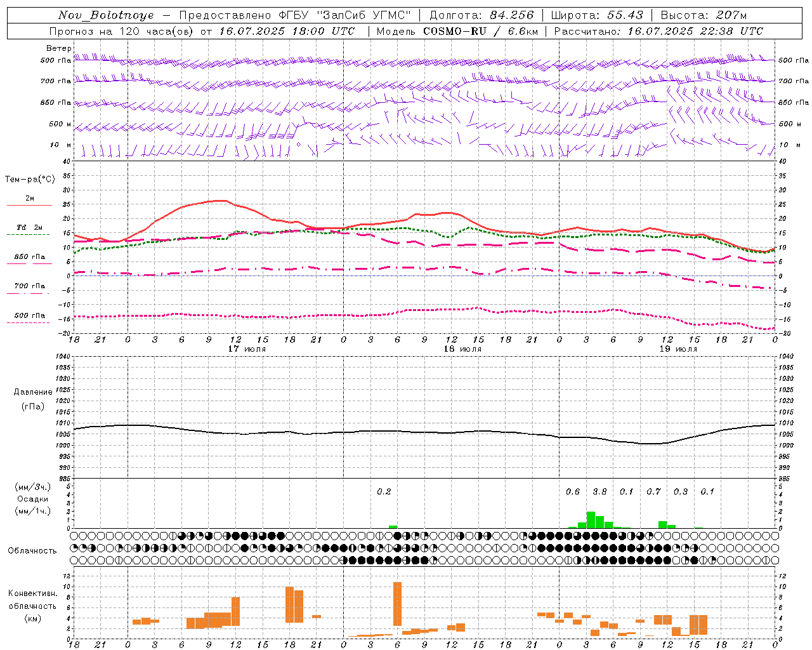Select the latitude value 55.43
The width and height of the screenshot is (812, 650).
coord(625,15)
